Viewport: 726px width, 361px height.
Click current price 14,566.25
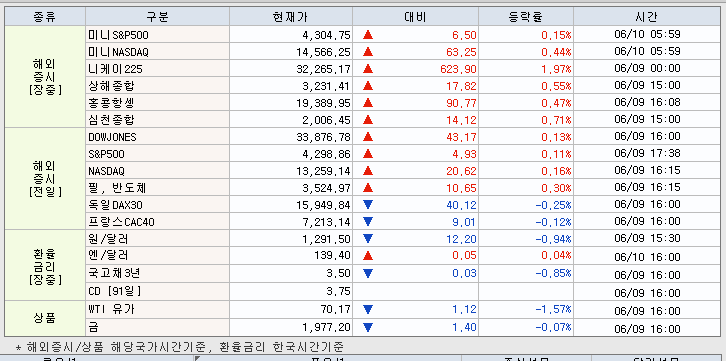coord(323,52)
